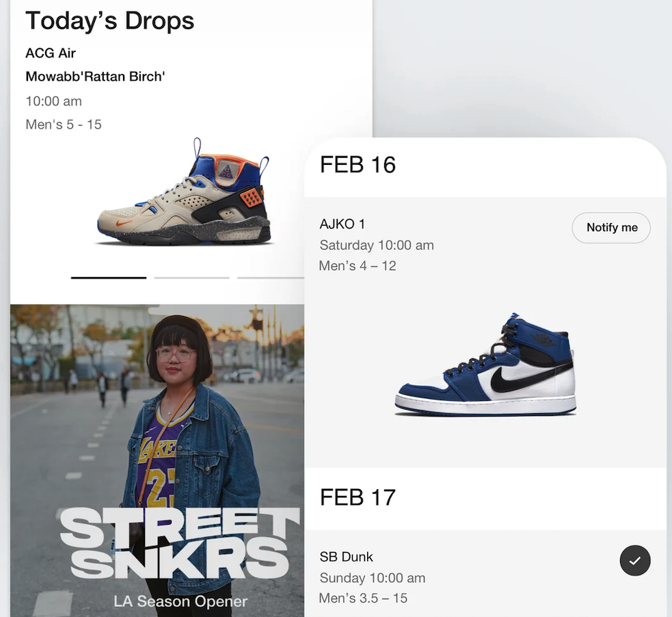
Task: Open the ACG Air product title
Action: pyautogui.click(x=51, y=53)
